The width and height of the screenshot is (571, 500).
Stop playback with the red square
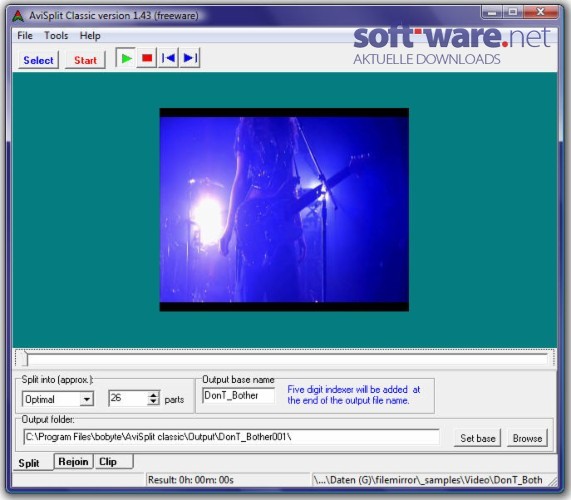147,58
